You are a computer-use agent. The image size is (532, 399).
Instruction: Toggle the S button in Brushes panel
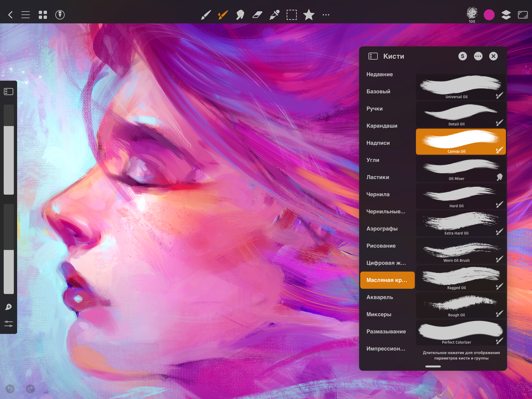pos(462,56)
